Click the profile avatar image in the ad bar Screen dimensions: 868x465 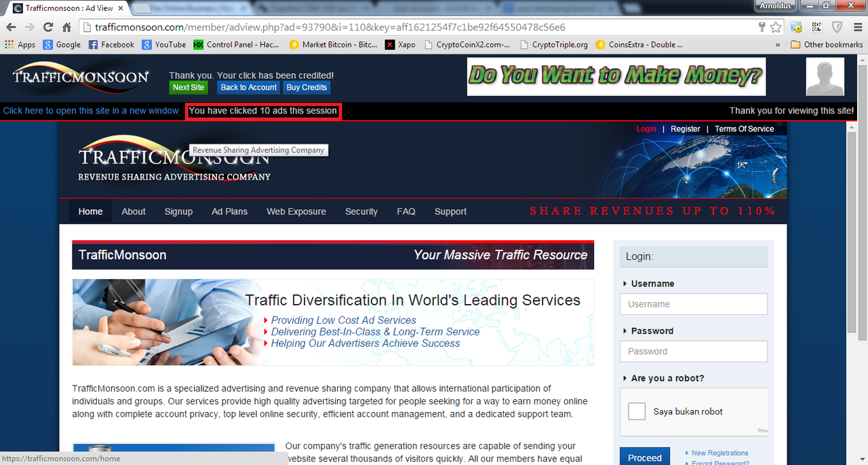[x=825, y=77]
